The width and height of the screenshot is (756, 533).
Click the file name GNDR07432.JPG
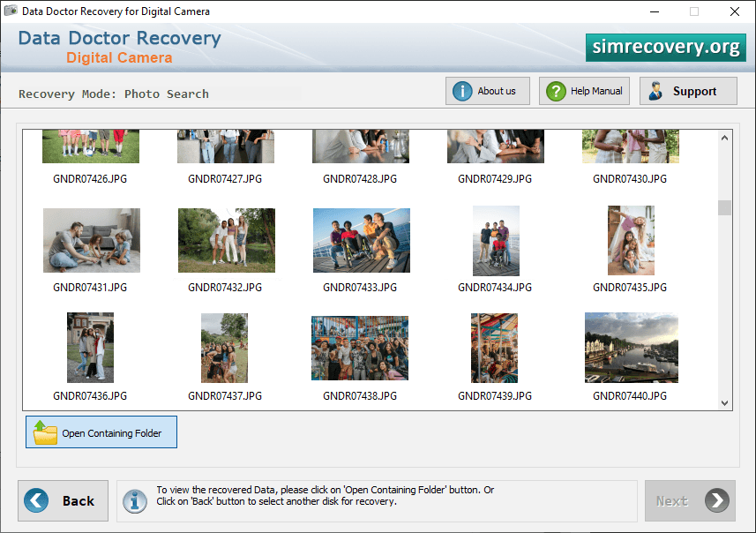click(x=225, y=288)
